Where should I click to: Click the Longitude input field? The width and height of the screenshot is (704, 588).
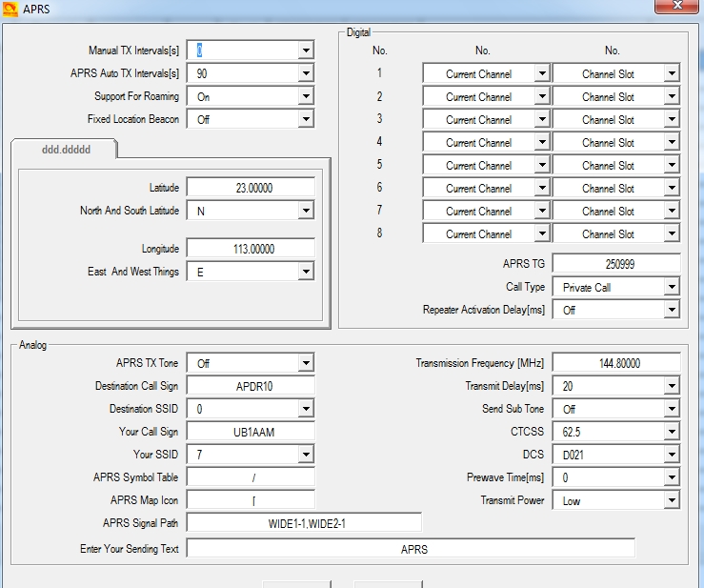coord(251,249)
